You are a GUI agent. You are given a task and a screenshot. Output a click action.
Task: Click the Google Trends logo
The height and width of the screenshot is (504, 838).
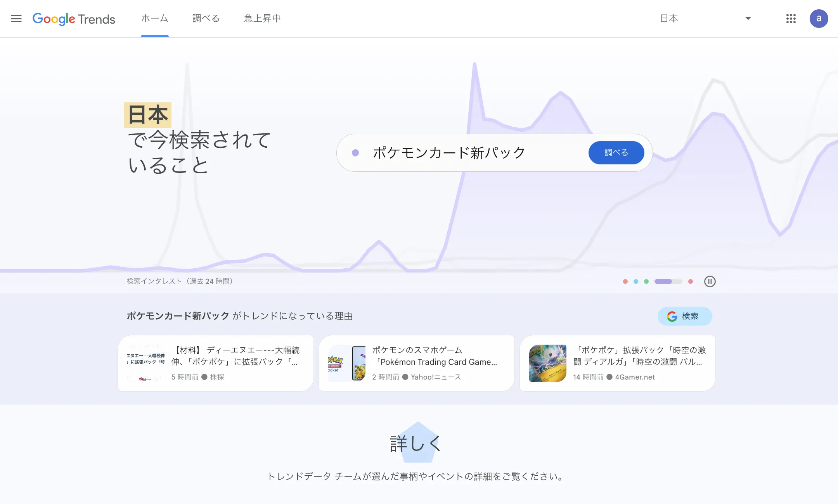coord(74,19)
